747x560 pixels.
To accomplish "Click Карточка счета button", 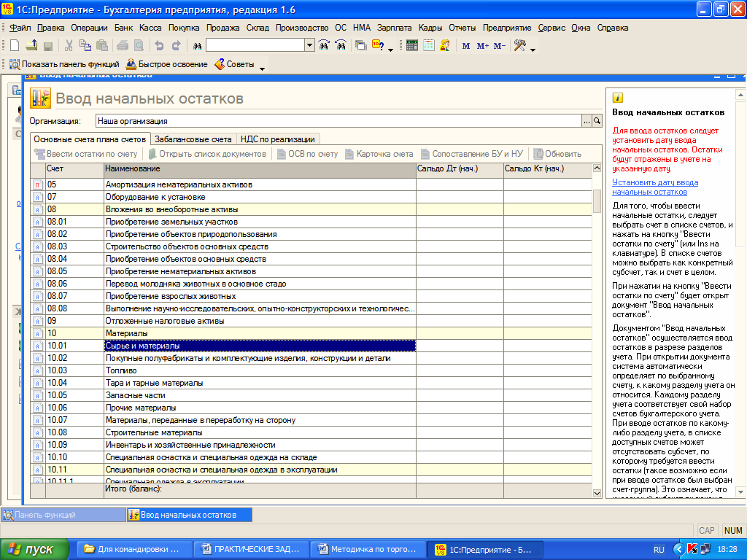I will 379,154.
